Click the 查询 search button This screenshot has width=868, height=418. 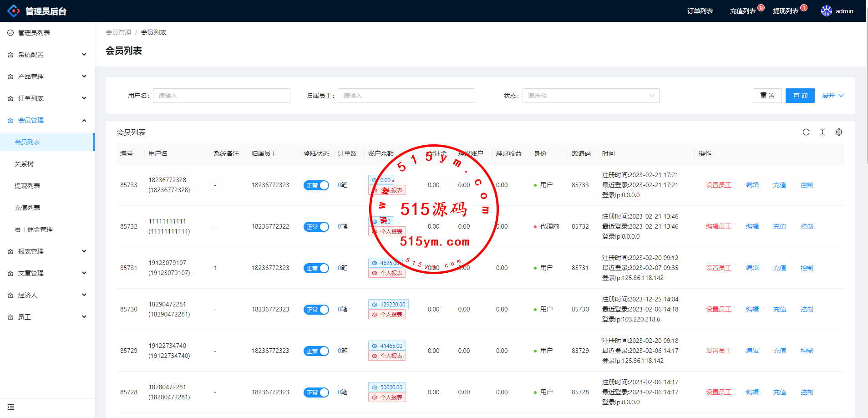pyautogui.click(x=800, y=96)
